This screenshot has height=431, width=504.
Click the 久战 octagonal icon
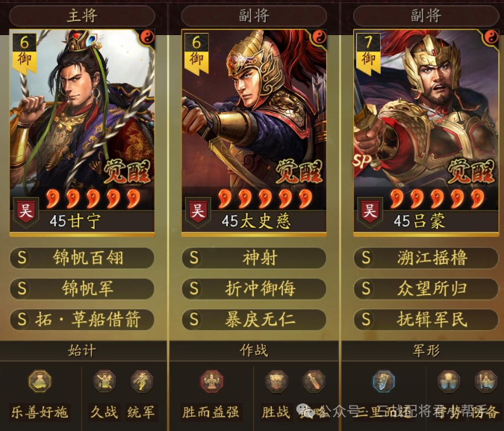(x=104, y=381)
